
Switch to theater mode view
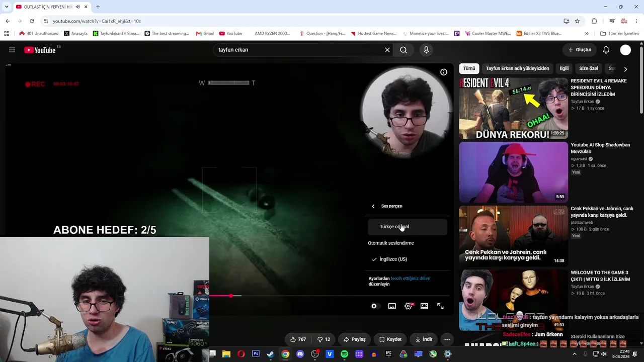click(424, 306)
